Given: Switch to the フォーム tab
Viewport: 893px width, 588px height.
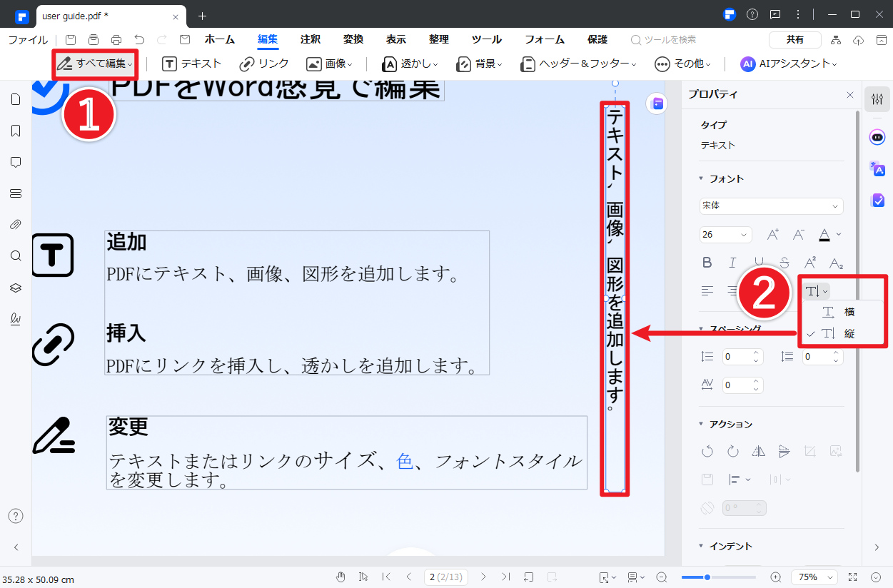Looking at the screenshot, I should tap(545, 40).
